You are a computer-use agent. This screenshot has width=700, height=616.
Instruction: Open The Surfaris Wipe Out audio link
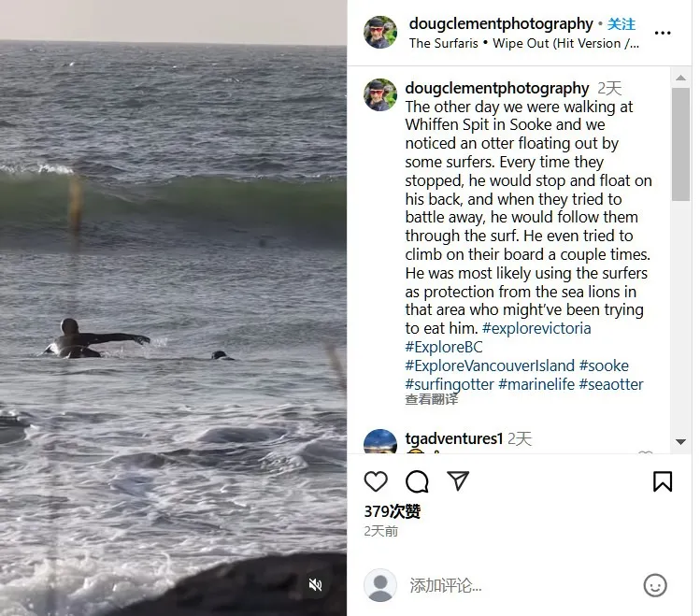pyautogui.click(x=523, y=43)
